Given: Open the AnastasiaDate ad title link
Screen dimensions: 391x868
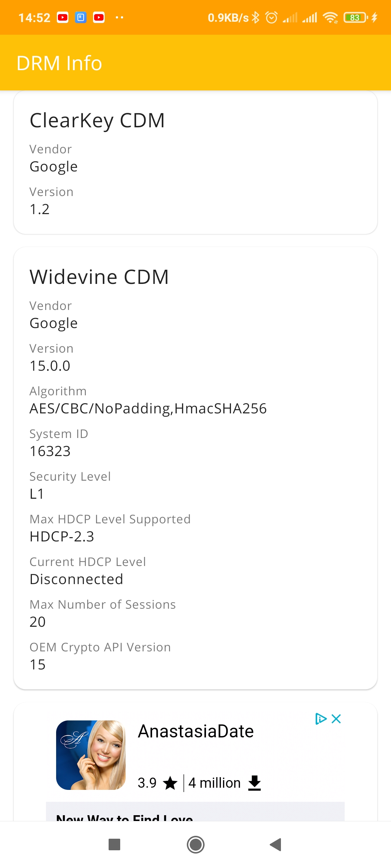Looking at the screenshot, I should [x=196, y=731].
